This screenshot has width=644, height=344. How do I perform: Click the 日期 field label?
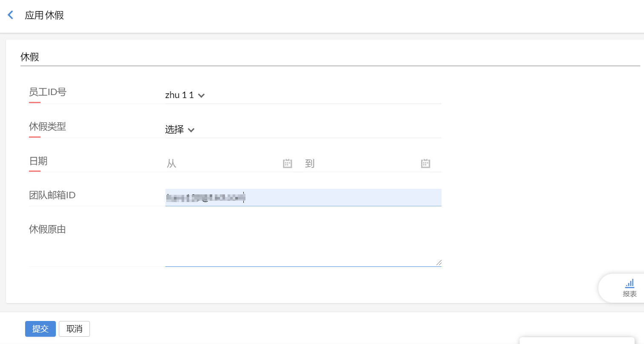[x=38, y=161]
